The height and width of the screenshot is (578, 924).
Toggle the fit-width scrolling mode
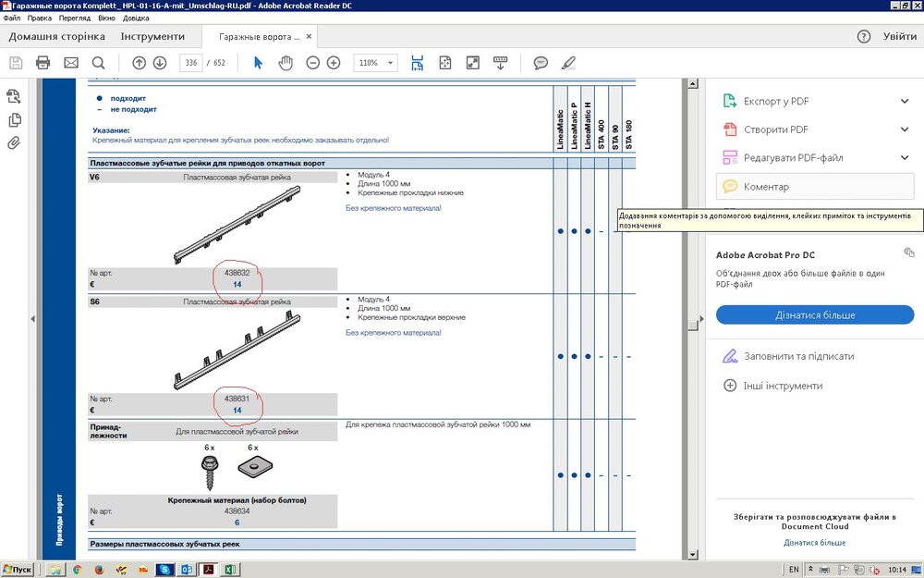418,63
